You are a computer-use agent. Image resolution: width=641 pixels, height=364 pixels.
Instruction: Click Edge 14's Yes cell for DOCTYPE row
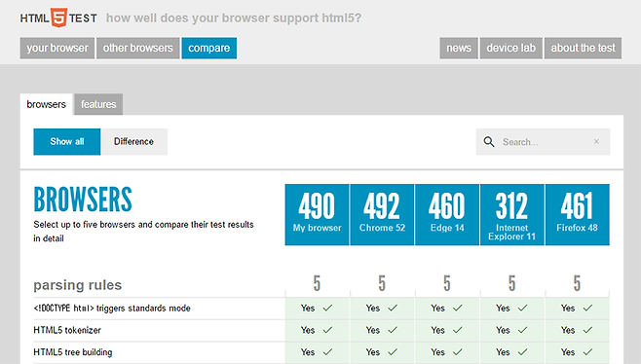click(x=447, y=308)
